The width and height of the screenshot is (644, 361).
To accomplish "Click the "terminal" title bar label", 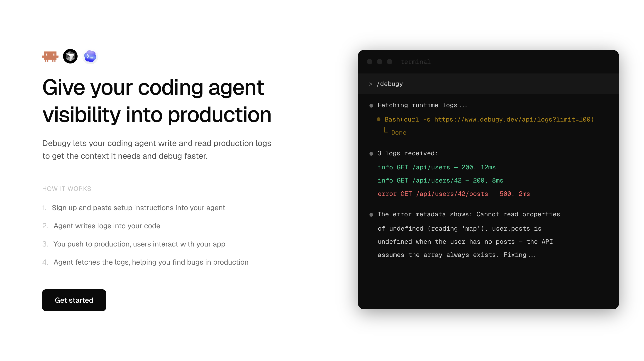I will pyautogui.click(x=415, y=62).
